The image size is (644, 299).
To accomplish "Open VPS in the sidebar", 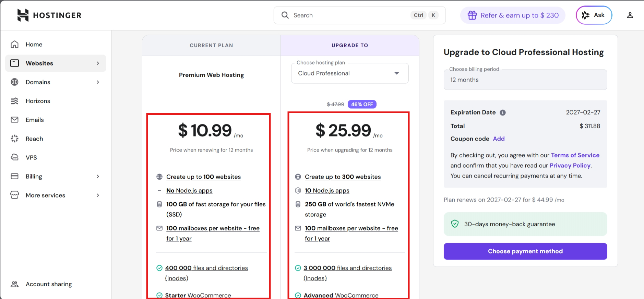I will pyautogui.click(x=56, y=157).
